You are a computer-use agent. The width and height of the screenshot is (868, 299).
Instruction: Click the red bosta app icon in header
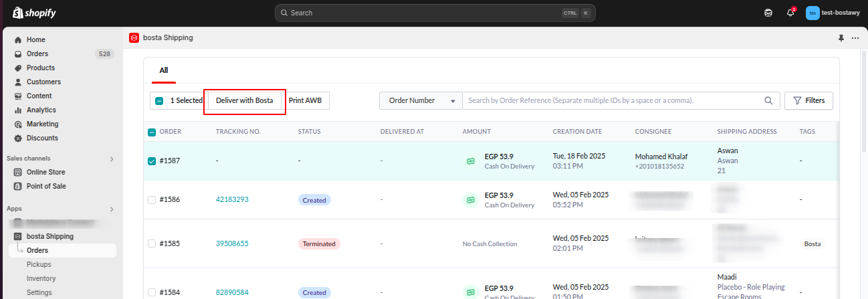[x=134, y=38]
